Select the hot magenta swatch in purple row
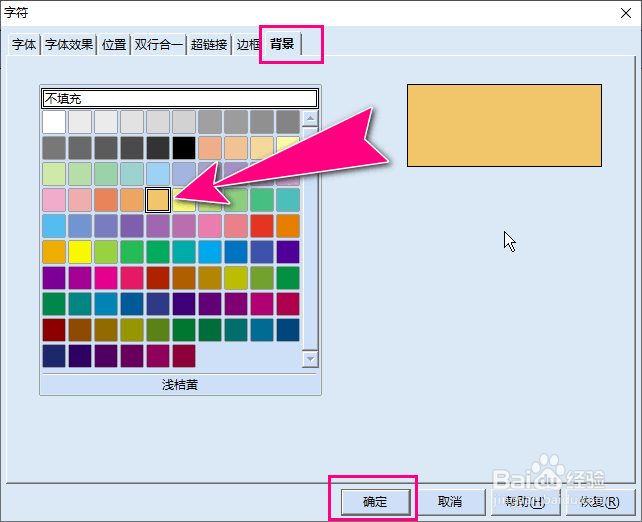Viewport: 642px width, 522px height. [x=106, y=278]
